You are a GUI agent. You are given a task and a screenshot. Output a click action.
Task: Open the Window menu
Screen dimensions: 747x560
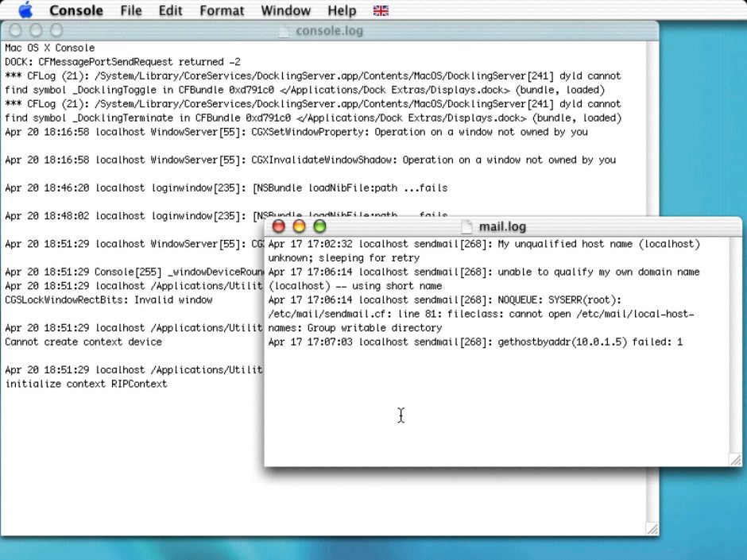coord(286,10)
